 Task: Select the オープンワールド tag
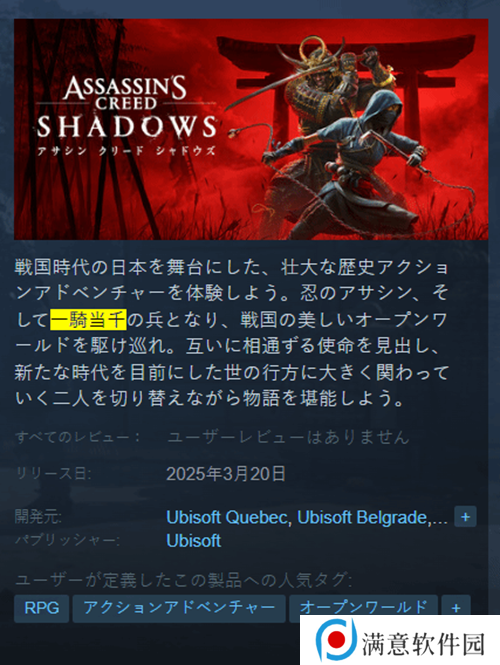click(363, 608)
